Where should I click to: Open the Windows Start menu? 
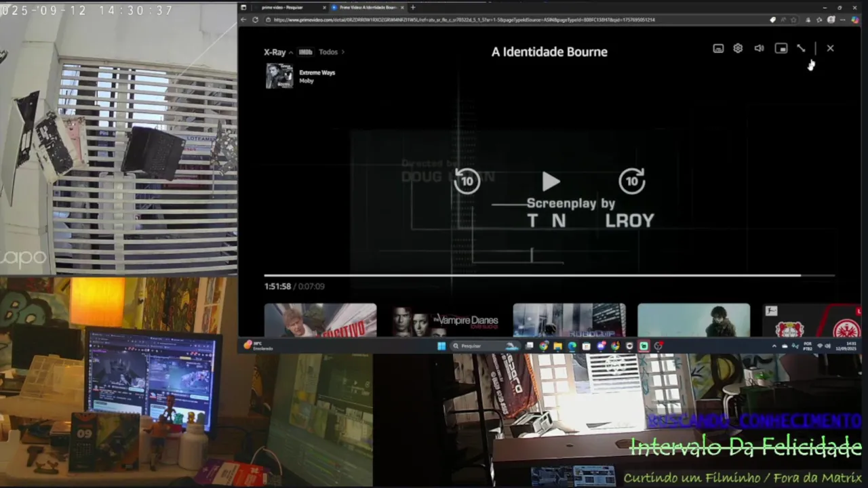click(x=441, y=346)
